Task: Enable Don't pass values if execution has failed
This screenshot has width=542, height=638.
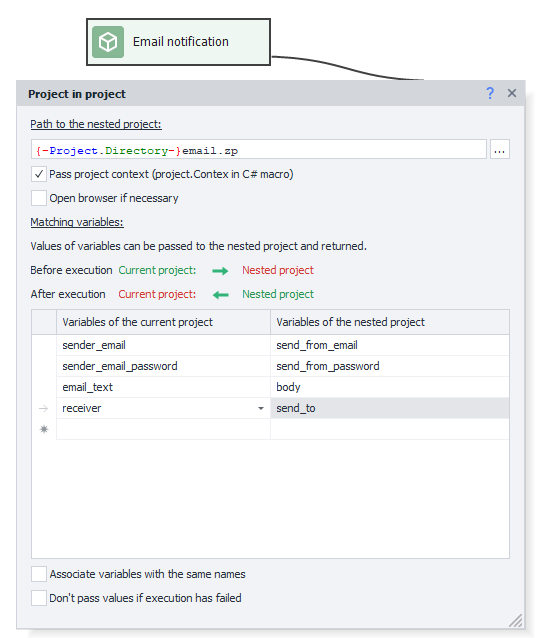Action: point(39,598)
